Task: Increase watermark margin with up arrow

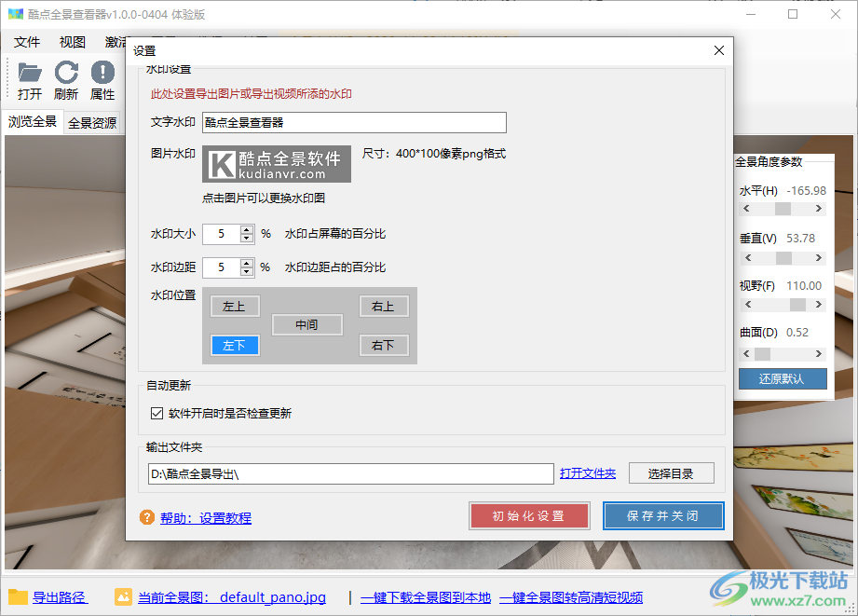Action: 247,264
